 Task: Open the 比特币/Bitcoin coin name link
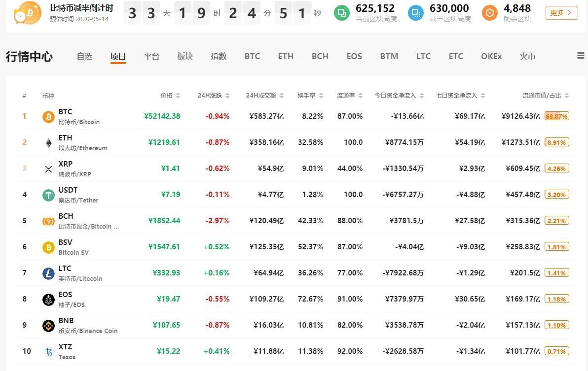[x=79, y=122]
